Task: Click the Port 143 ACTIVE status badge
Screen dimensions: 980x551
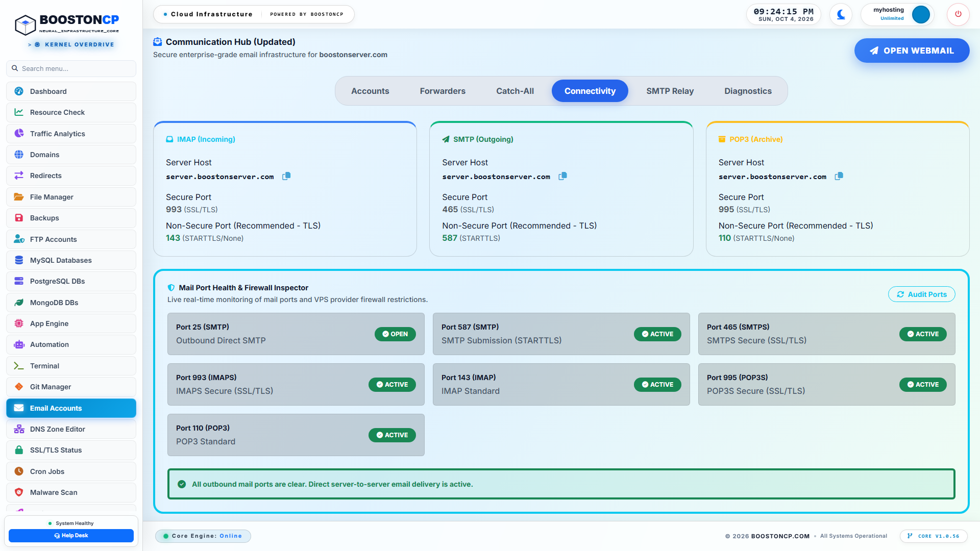Action: (x=657, y=385)
